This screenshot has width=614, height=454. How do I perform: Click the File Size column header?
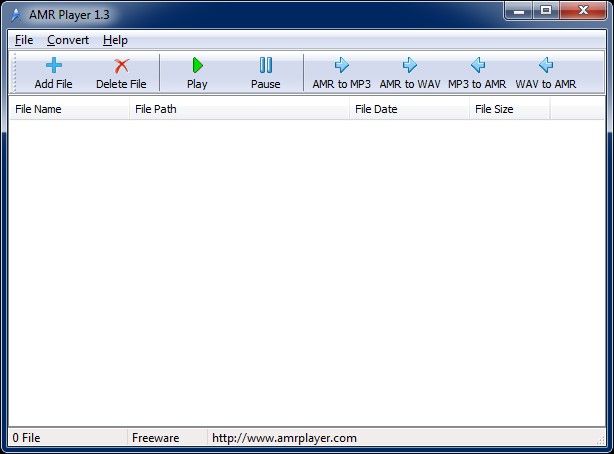tap(509, 109)
